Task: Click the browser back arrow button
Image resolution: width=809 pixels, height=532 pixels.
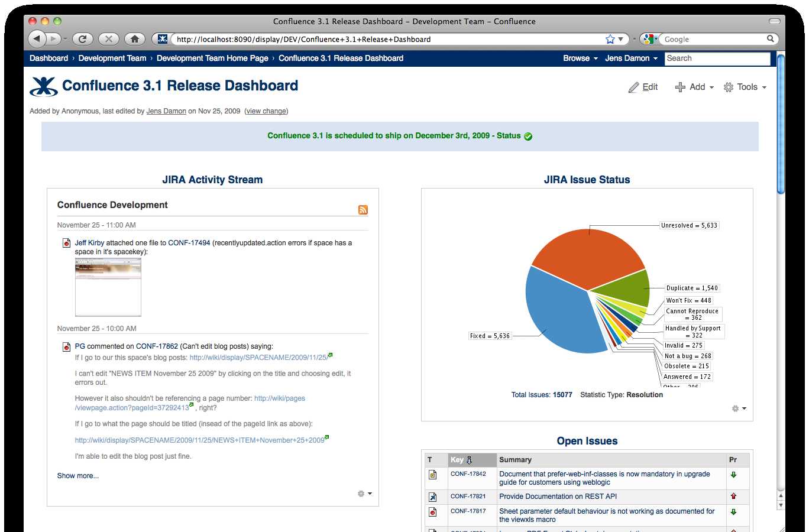Action: click(37, 39)
